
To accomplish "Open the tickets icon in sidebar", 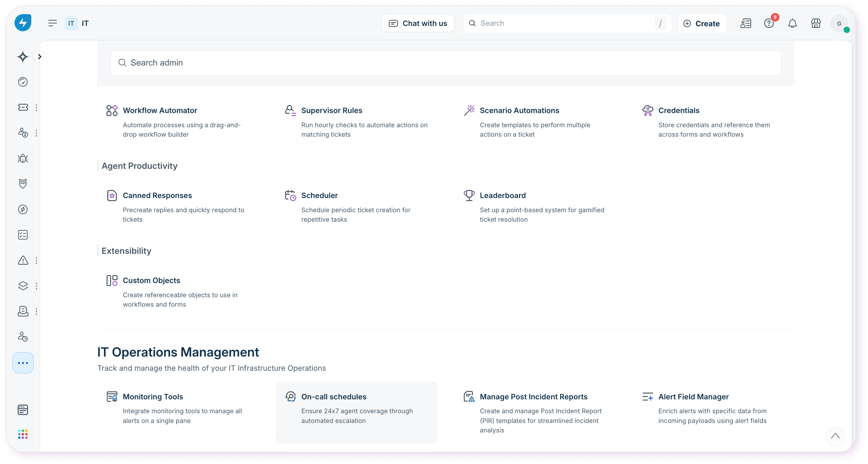I will tap(23, 107).
